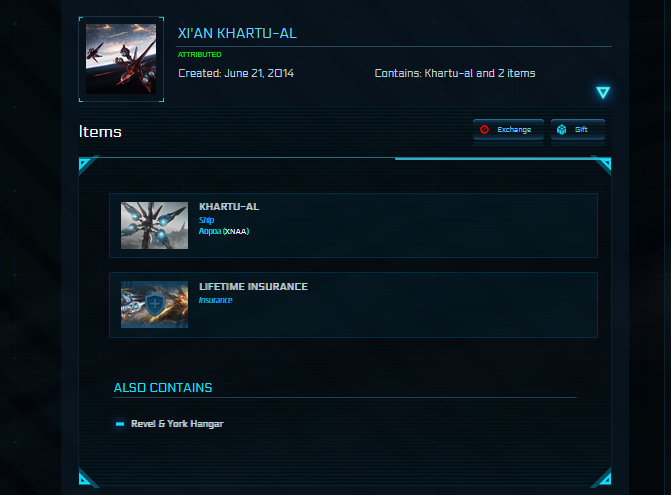Click the ATTRIBUTED status label

199,54
